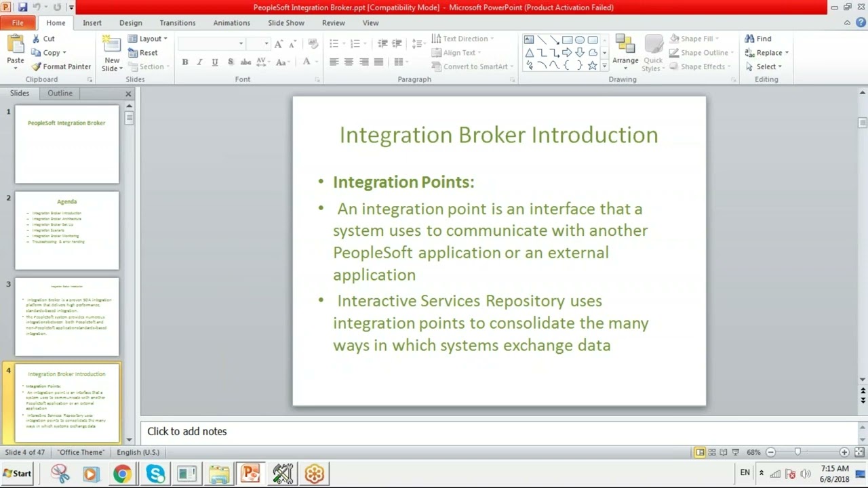Toggle center paragraph alignment
Image resolution: width=868 pixels, height=488 pixels.
coord(349,62)
